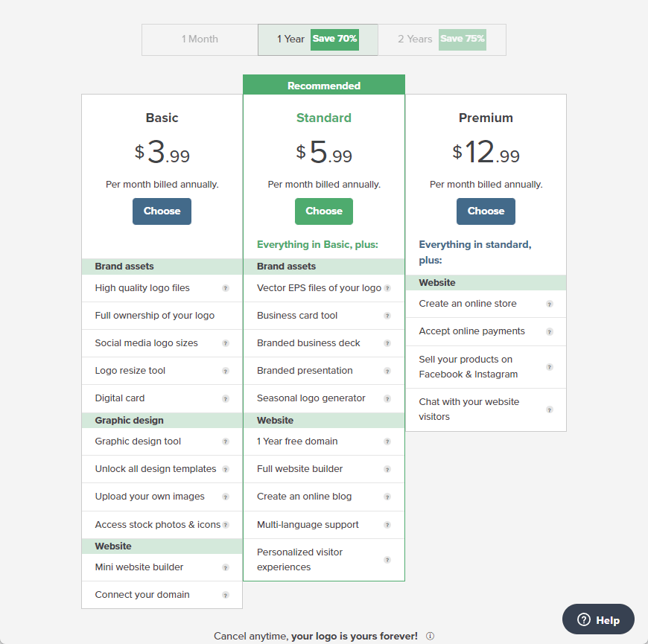648x644 pixels.
Task: Click the Full website builder feature row
Action: (x=300, y=469)
